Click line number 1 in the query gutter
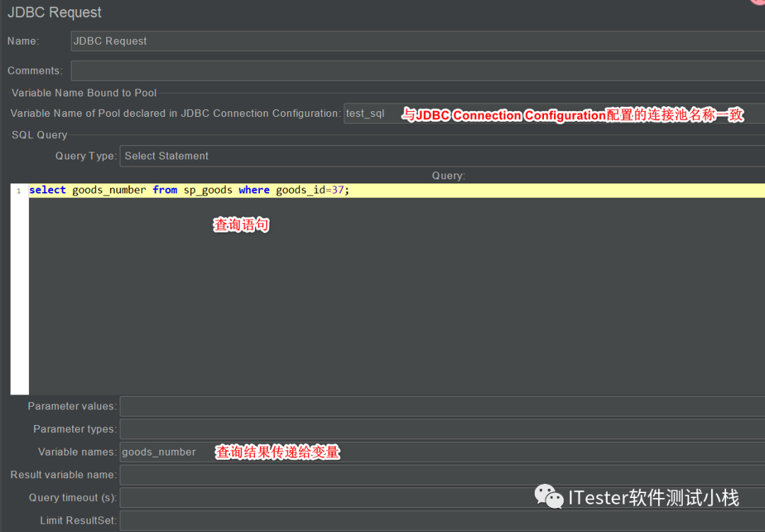Viewport: 765px width, 532px height. tap(19, 191)
